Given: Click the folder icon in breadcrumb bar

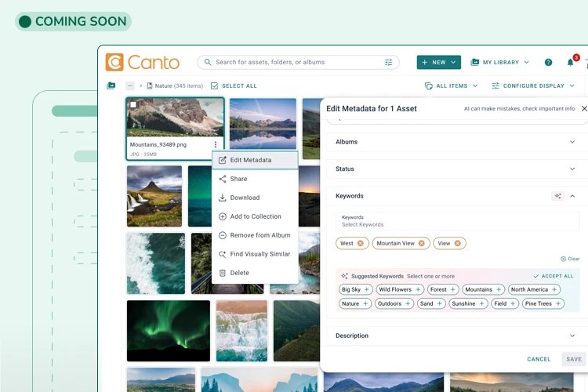Looking at the screenshot, I should (x=111, y=85).
